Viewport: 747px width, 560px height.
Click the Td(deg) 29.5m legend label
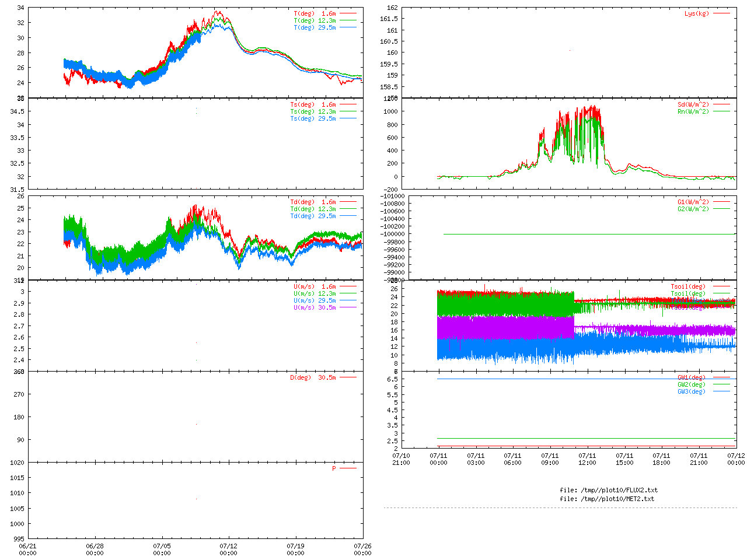pos(313,216)
